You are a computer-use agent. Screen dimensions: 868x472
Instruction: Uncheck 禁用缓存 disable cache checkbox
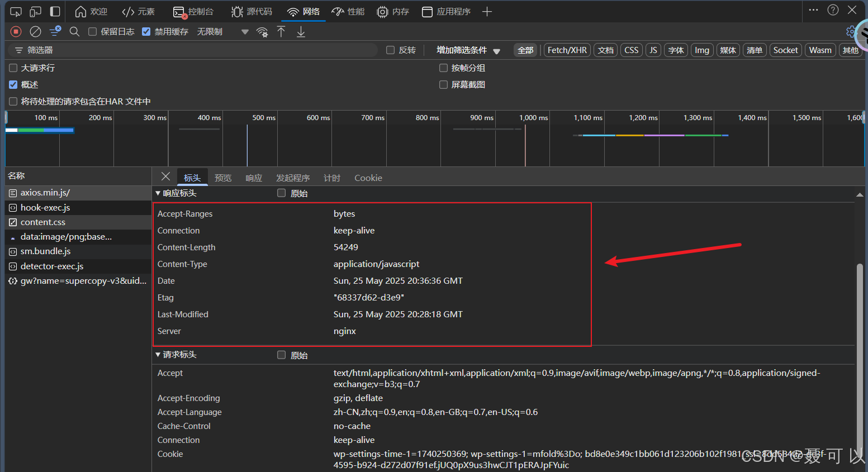(x=146, y=32)
